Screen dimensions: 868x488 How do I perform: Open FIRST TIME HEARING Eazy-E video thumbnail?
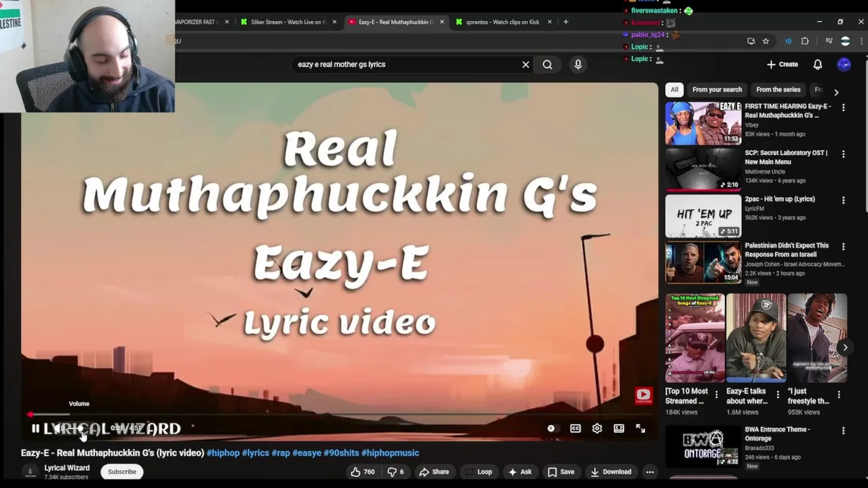tap(703, 123)
